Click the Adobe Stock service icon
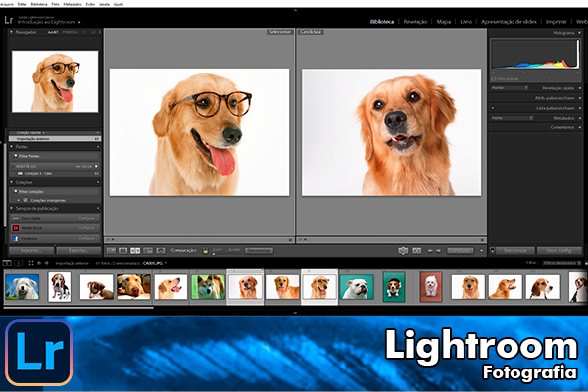The width and height of the screenshot is (588, 392). click(16, 228)
